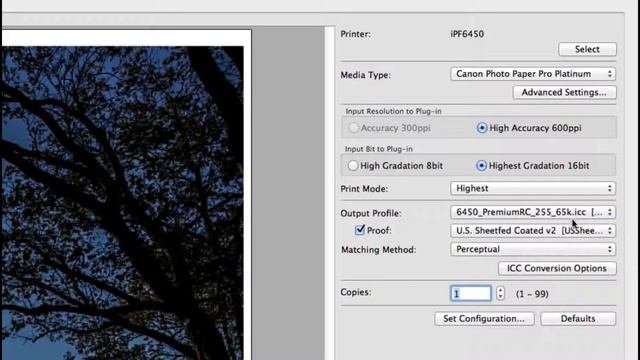The height and width of the screenshot is (360, 640).
Task: Open the Media Type dropdown
Action: point(533,74)
